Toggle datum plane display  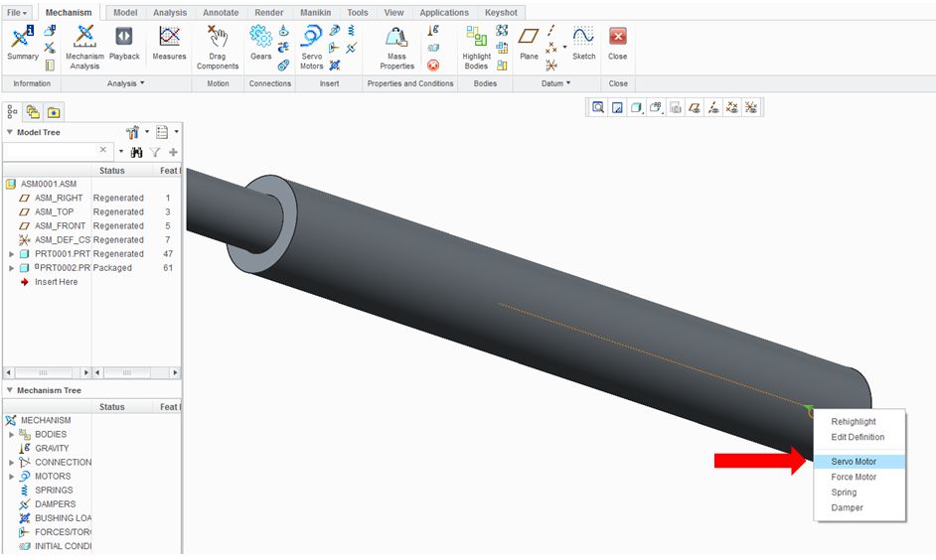pos(695,108)
